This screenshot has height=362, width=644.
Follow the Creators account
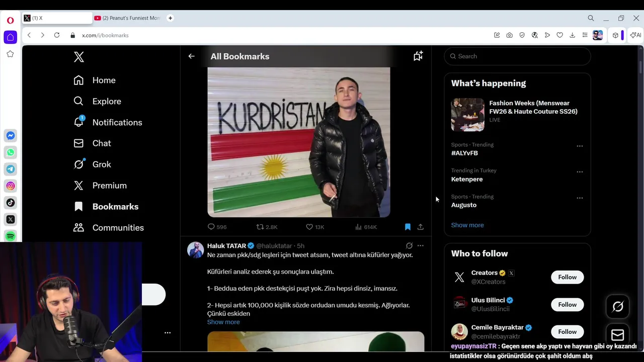[567, 277]
